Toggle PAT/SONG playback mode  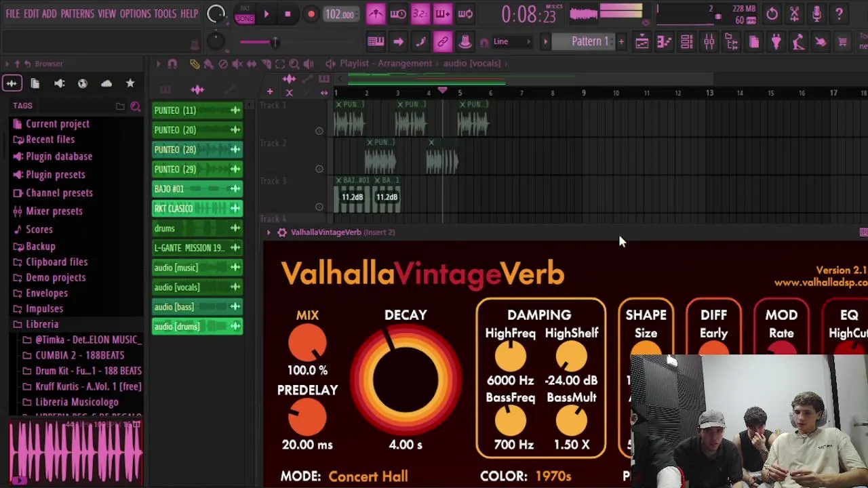(244, 14)
